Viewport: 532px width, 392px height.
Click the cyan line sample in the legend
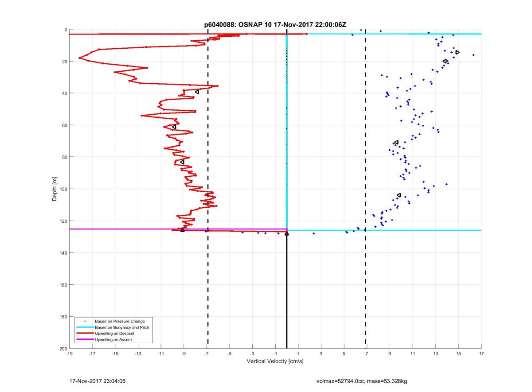[x=85, y=327]
